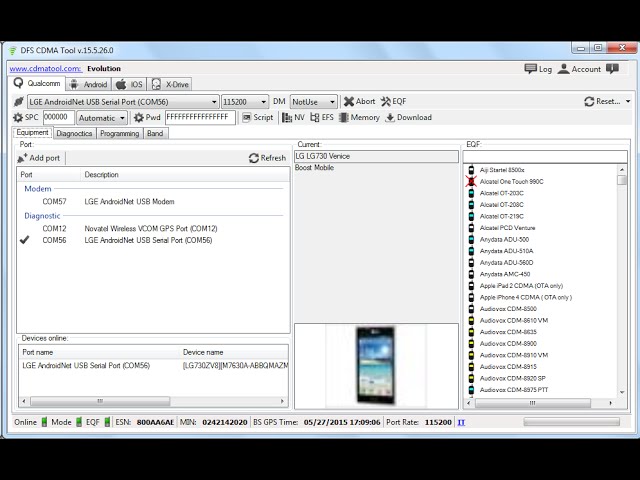Open the SPC Automatic dropdown
Screen dimensions: 640x480
(122, 118)
